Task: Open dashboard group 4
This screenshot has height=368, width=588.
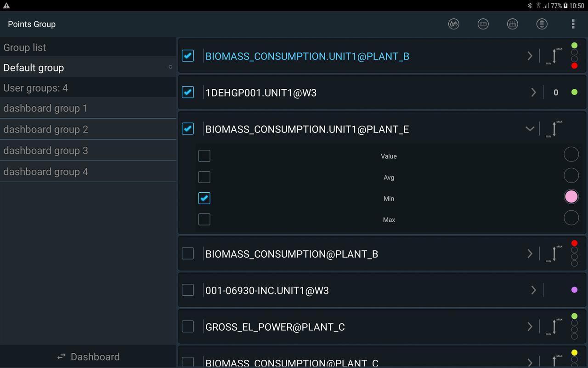Action: coord(88,172)
